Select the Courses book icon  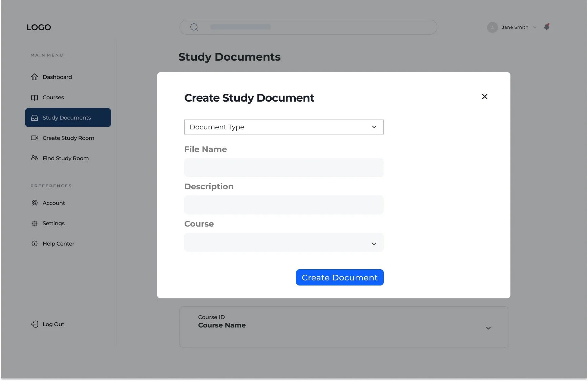point(35,97)
